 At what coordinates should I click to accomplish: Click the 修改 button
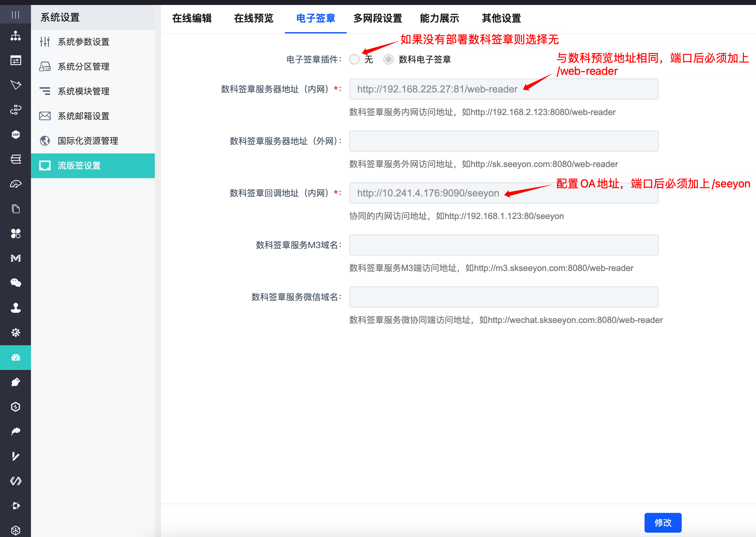(x=663, y=522)
